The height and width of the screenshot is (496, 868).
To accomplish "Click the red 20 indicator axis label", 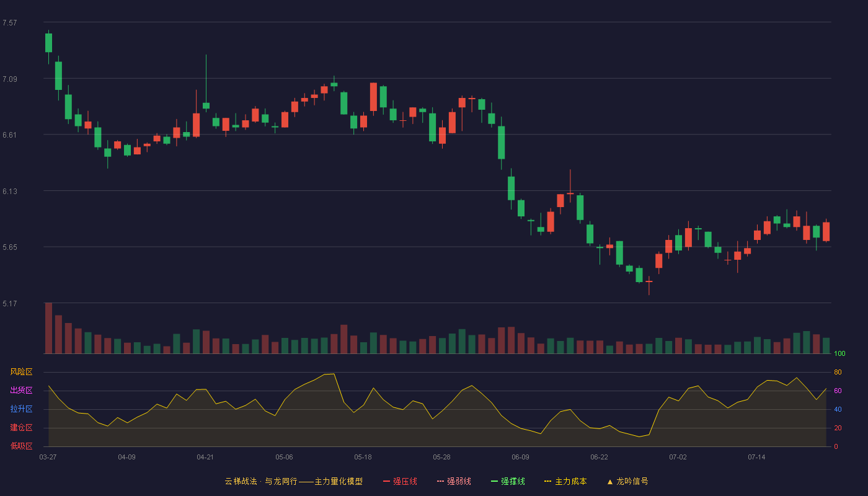I will click(838, 428).
